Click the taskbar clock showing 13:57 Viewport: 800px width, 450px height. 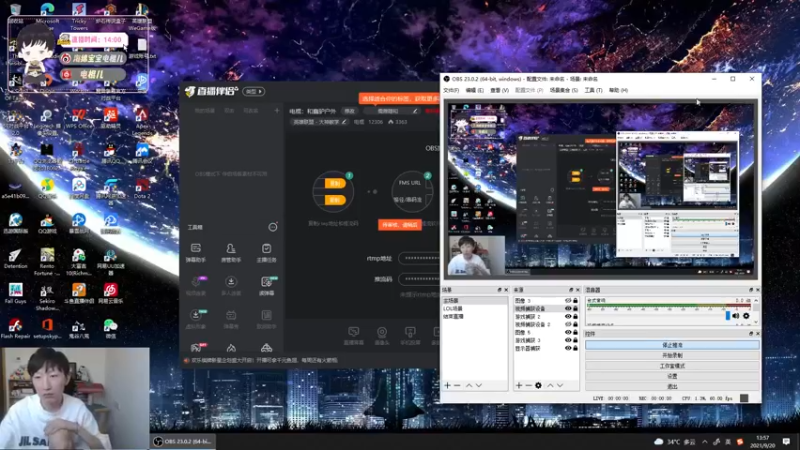pyautogui.click(x=762, y=441)
